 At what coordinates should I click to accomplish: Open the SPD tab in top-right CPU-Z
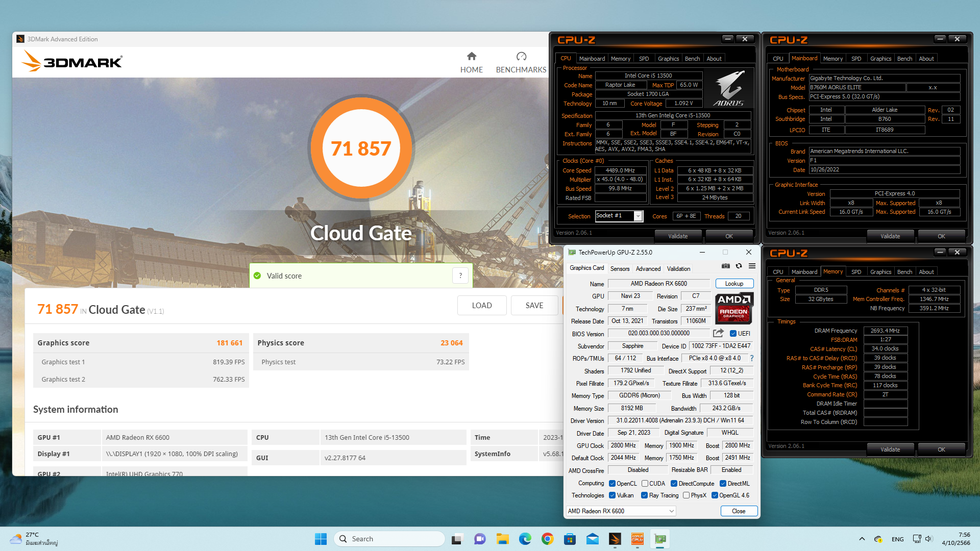(x=856, y=59)
